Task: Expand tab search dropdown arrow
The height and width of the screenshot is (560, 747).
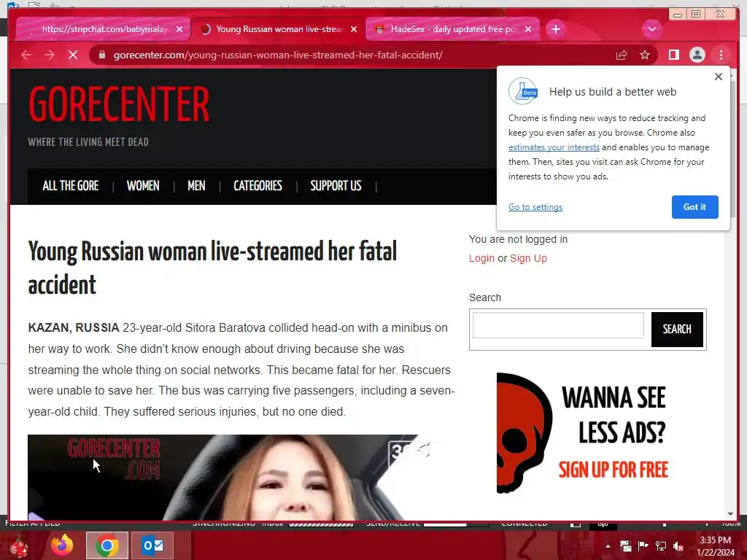Action: click(x=651, y=29)
